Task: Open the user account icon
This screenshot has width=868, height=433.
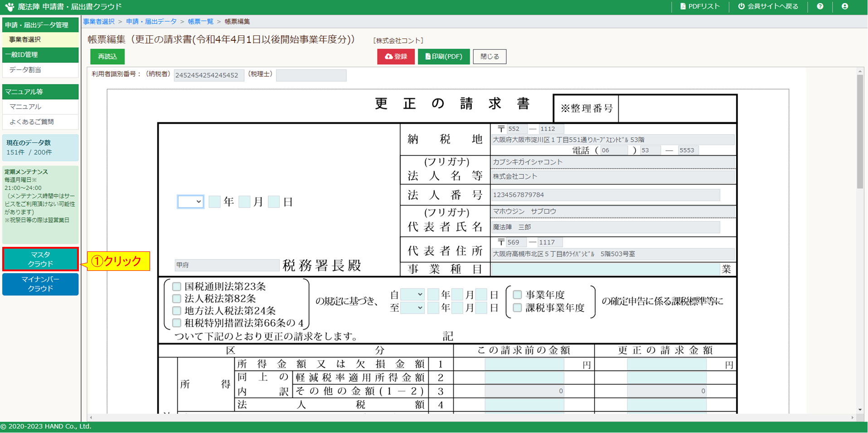Action: [x=845, y=6]
